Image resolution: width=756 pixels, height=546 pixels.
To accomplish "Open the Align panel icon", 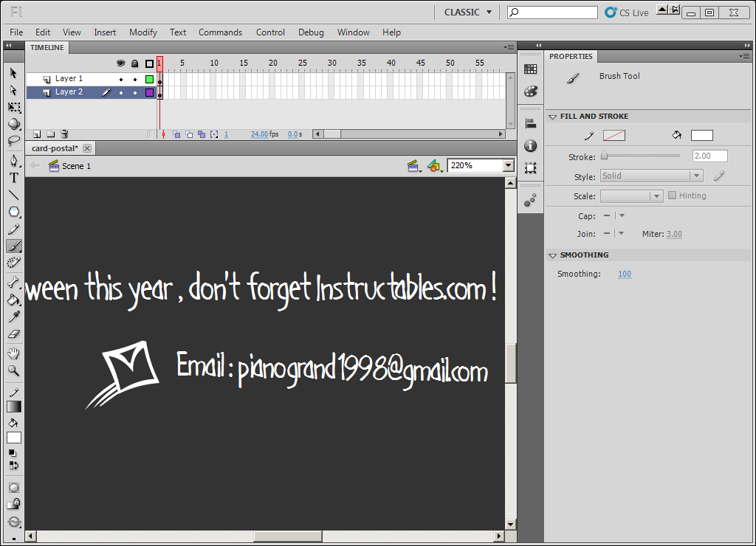I will click(x=530, y=123).
